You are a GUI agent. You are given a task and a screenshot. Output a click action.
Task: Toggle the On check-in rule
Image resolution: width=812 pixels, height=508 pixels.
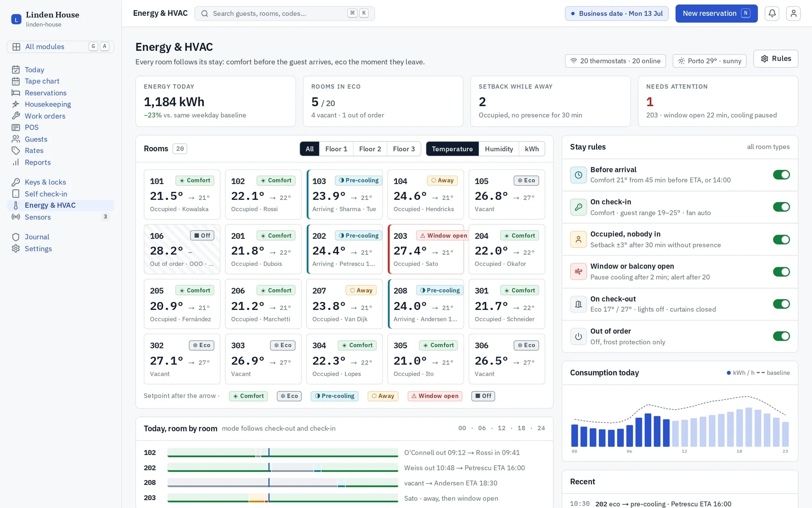pos(781,207)
